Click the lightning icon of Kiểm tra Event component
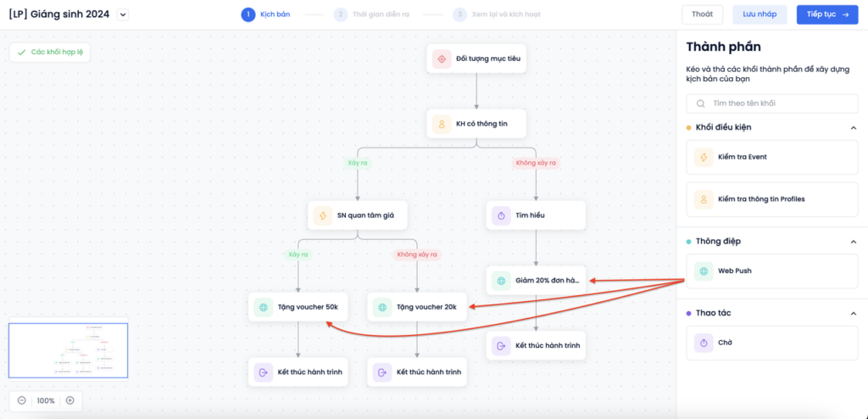Image resolution: width=868 pixels, height=419 pixels. (x=704, y=158)
